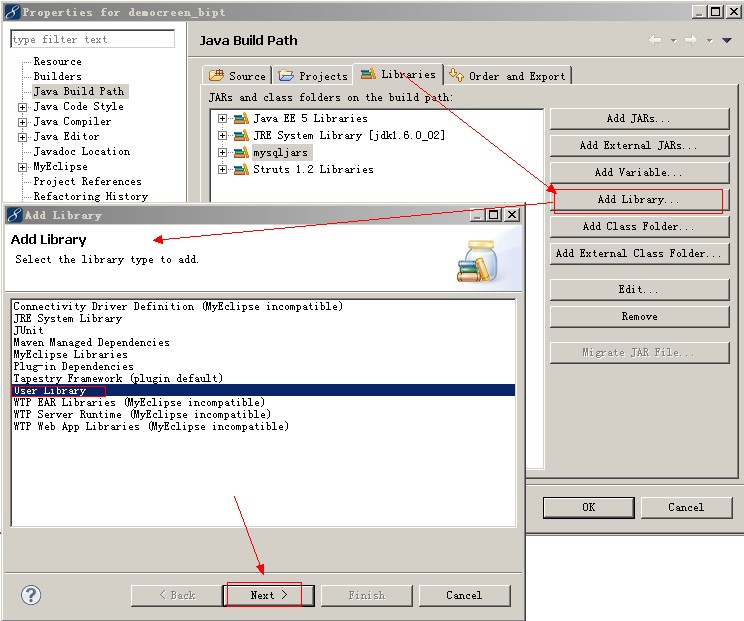Select Connectivity Driver Definition library type
Viewport: 744px width, 621px height.
(263, 306)
